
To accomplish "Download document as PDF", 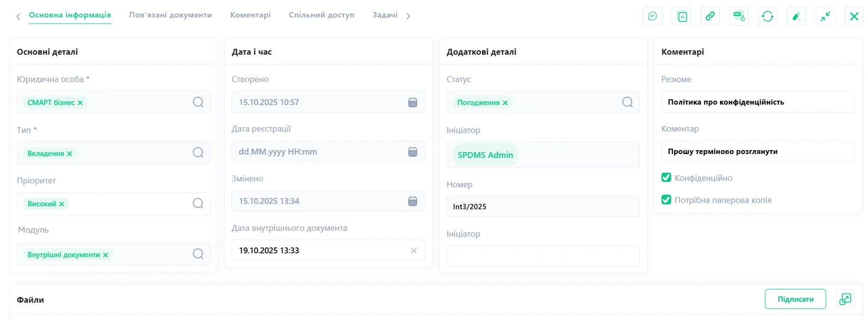I will point(739,16).
